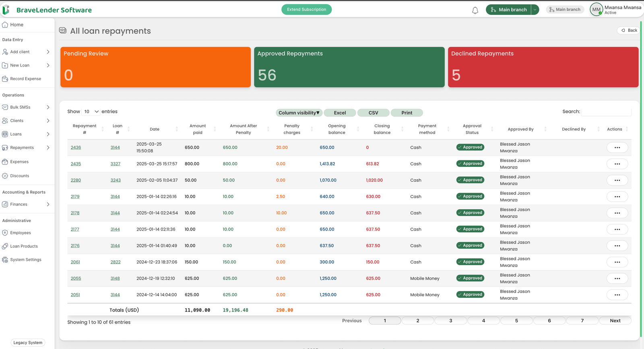The height and width of the screenshot is (349, 644).
Task: Click the notification bell icon
Action: pos(475,10)
